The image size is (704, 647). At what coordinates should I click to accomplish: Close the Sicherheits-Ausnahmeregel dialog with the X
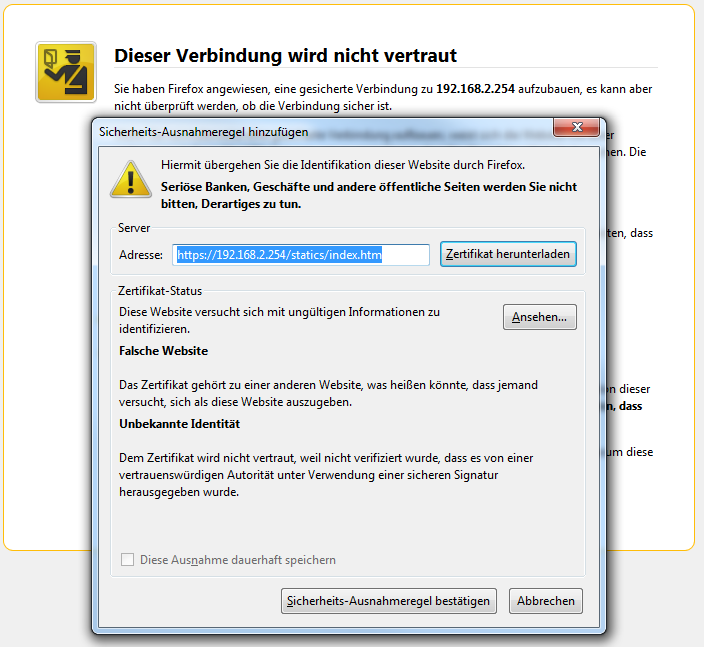pos(576,127)
